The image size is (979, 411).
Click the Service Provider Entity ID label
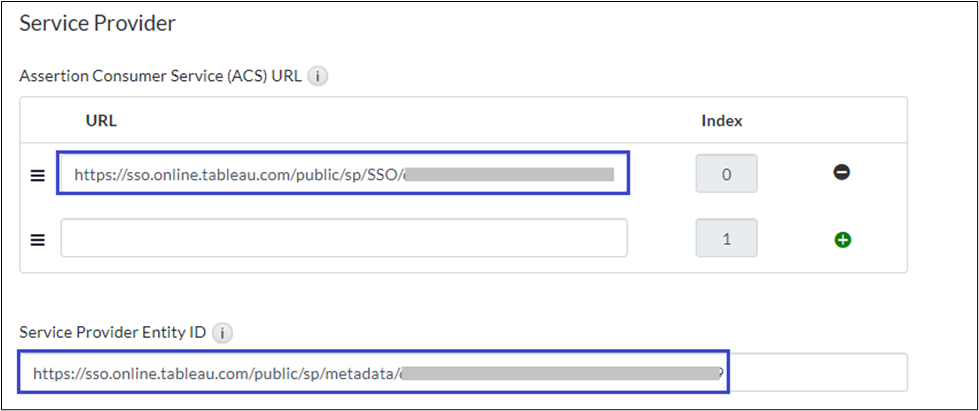pos(113,333)
